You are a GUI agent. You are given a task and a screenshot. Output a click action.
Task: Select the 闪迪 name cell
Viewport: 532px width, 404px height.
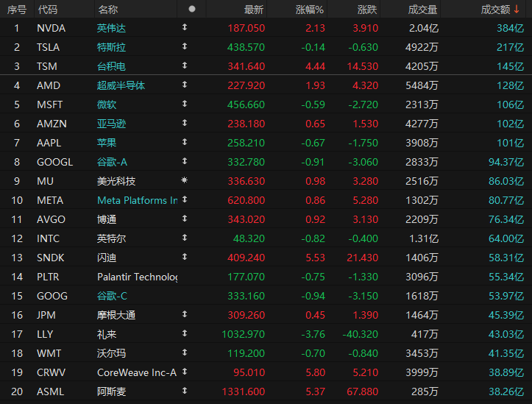(x=107, y=258)
